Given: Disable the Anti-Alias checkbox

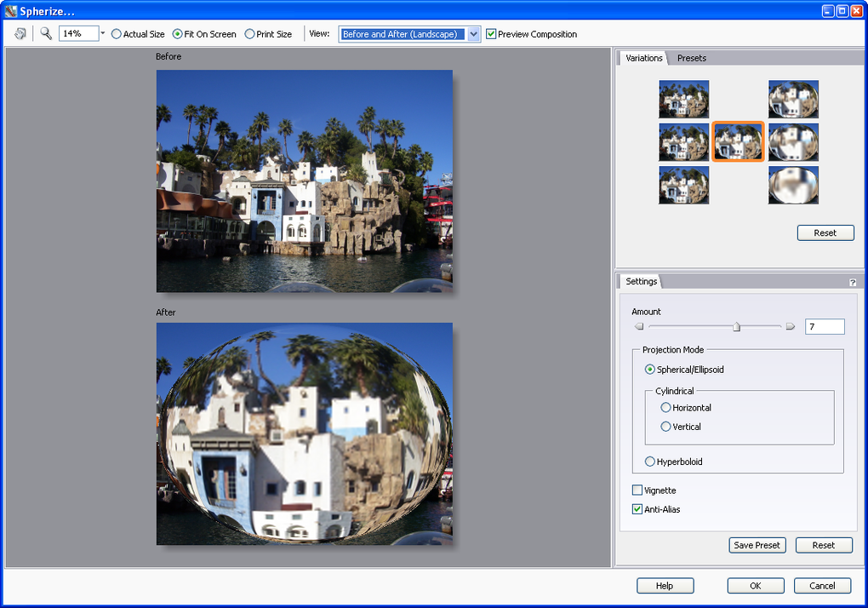Looking at the screenshot, I should 637,509.
